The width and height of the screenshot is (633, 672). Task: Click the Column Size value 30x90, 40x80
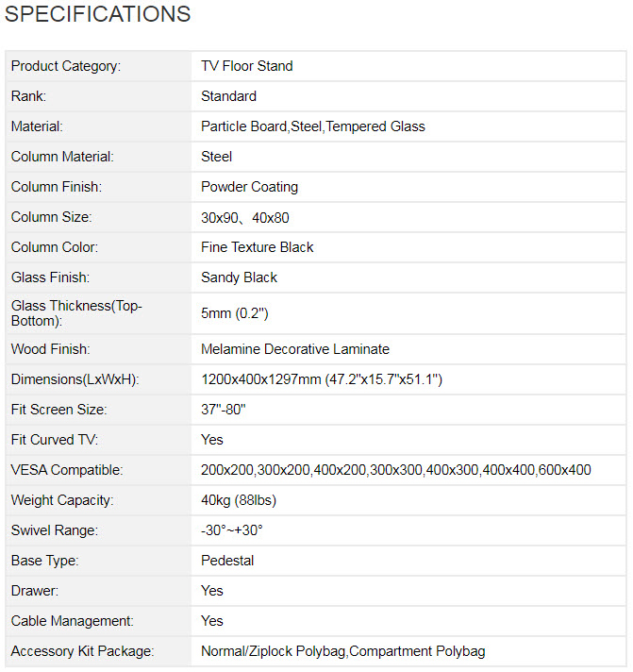tap(245, 217)
